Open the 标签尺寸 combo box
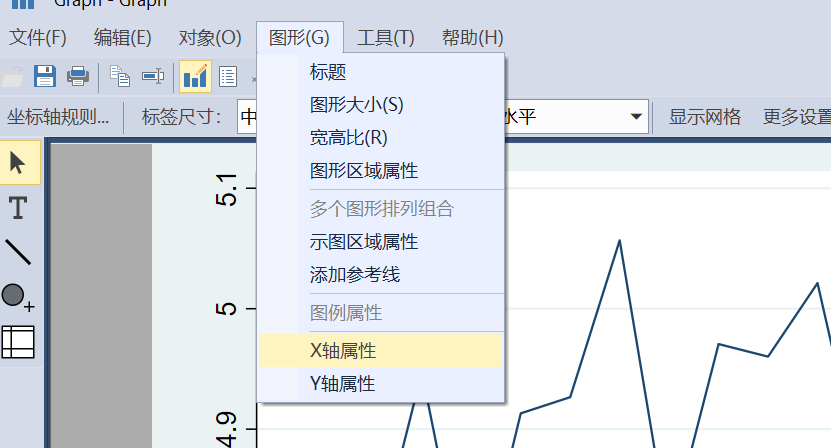The height and width of the screenshot is (448, 831). click(x=247, y=117)
